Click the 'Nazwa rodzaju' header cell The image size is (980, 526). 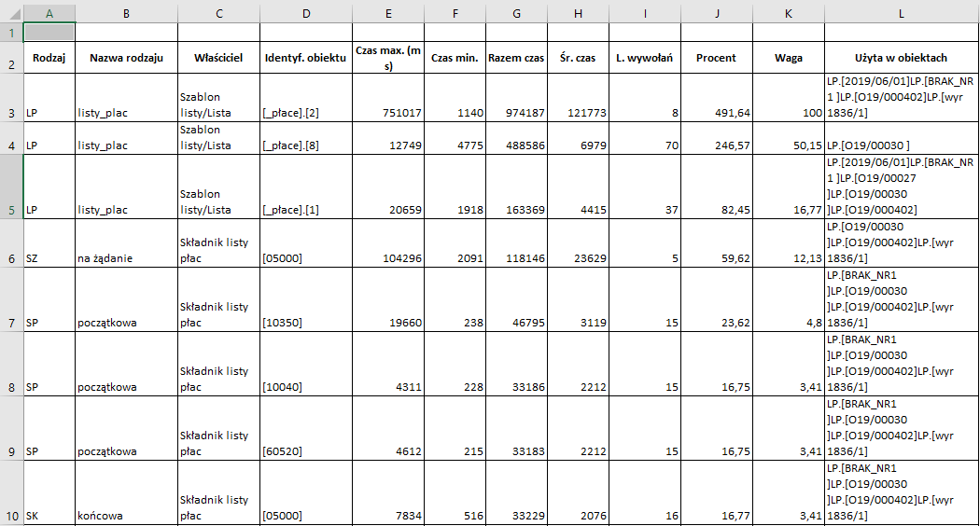click(x=126, y=58)
